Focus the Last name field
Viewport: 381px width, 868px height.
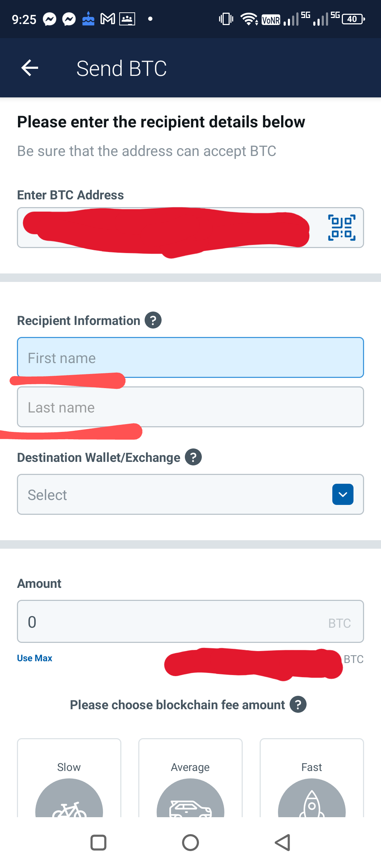tap(190, 407)
